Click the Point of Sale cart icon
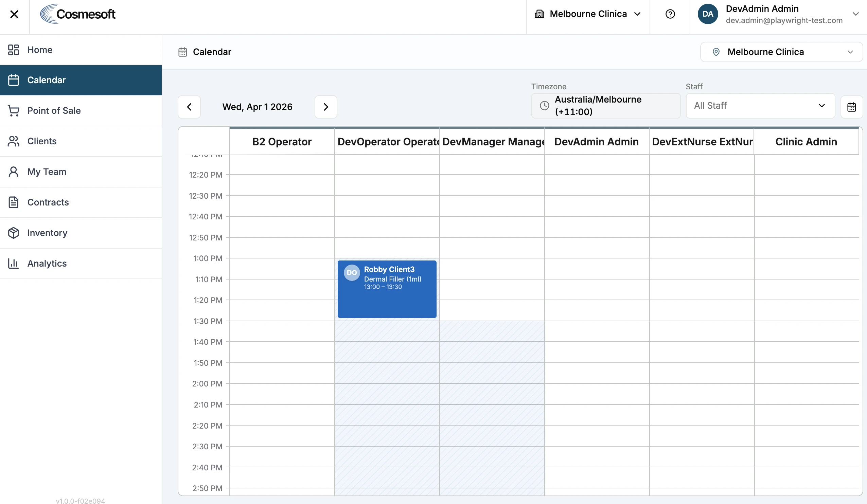Image resolution: width=867 pixels, height=504 pixels. [x=13, y=111]
